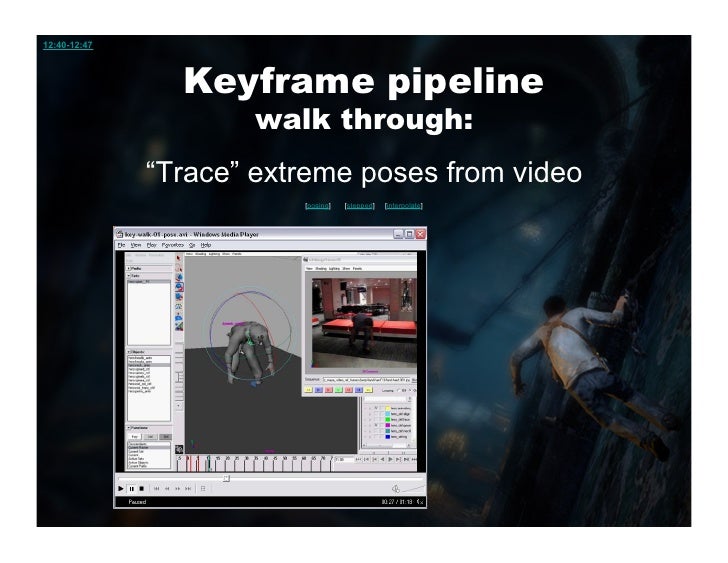Click the playlist preview icon beside skip controls

[203, 488]
